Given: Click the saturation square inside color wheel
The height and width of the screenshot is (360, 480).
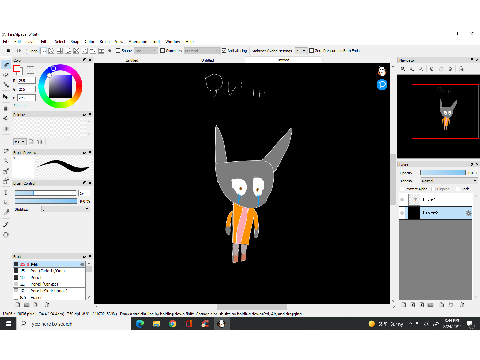Looking at the screenshot, I should pos(60,86).
